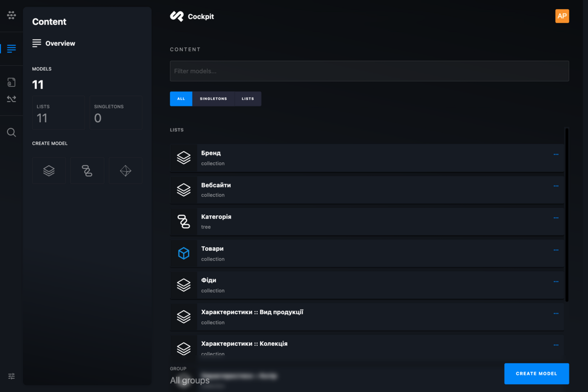Select the All filter tab
The width and height of the screenshot is (588, 392).
pyautogui.click(x=181, y=99)
